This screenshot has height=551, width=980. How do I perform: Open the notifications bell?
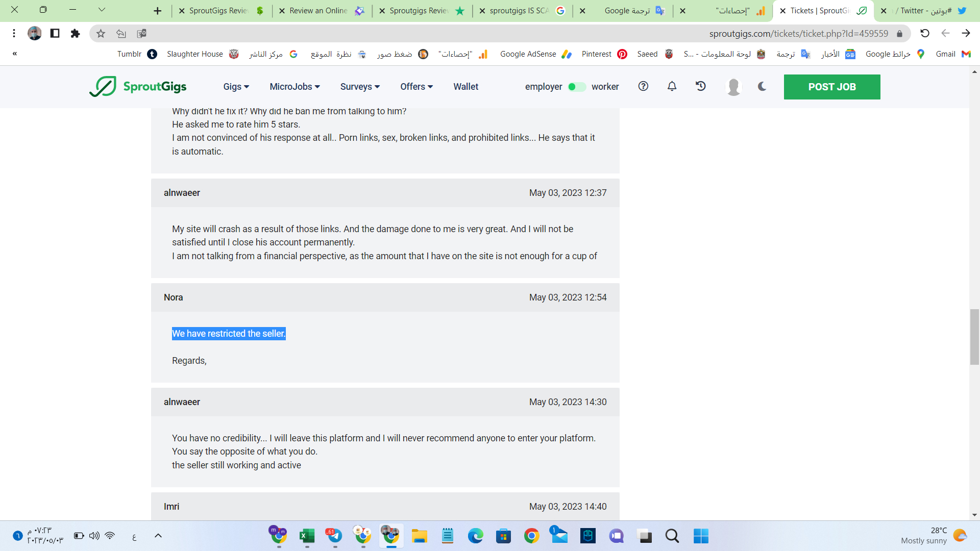click(672, 86)
